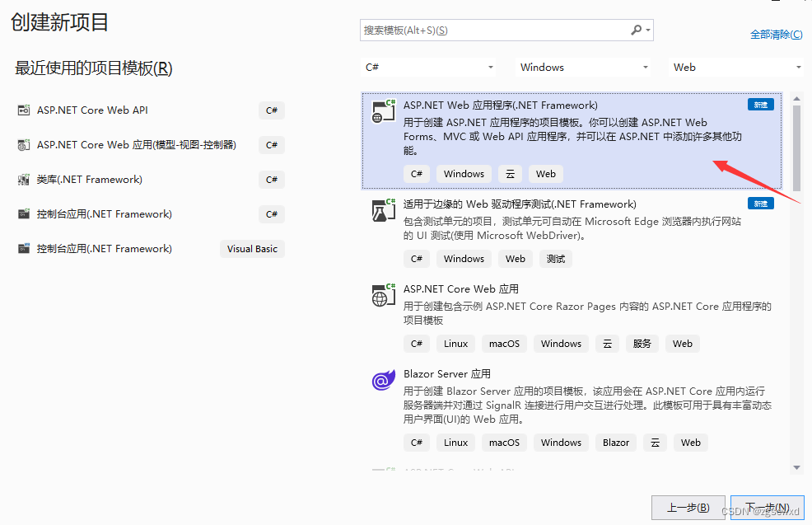Click 新建 badge on ASP.NET Web 应用程序
The width and height of the screenshot is (812, 525).
pyautogui.click(x=761, y=105)
